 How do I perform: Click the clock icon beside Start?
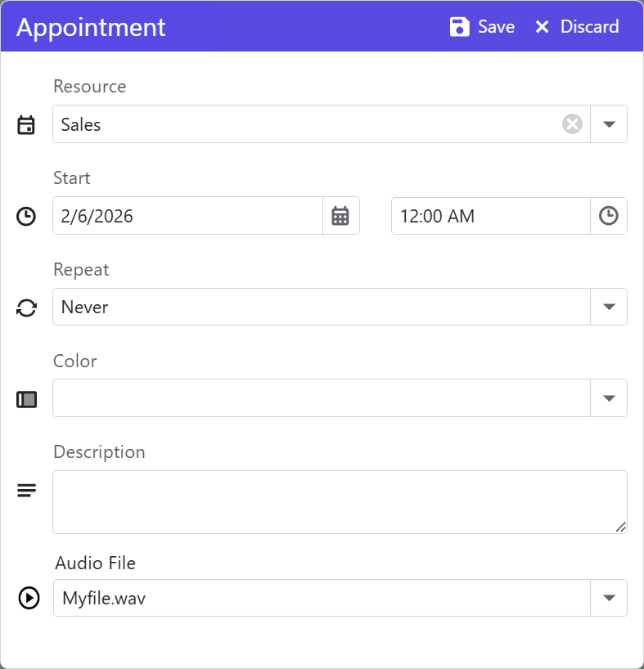tap(26, 217)
